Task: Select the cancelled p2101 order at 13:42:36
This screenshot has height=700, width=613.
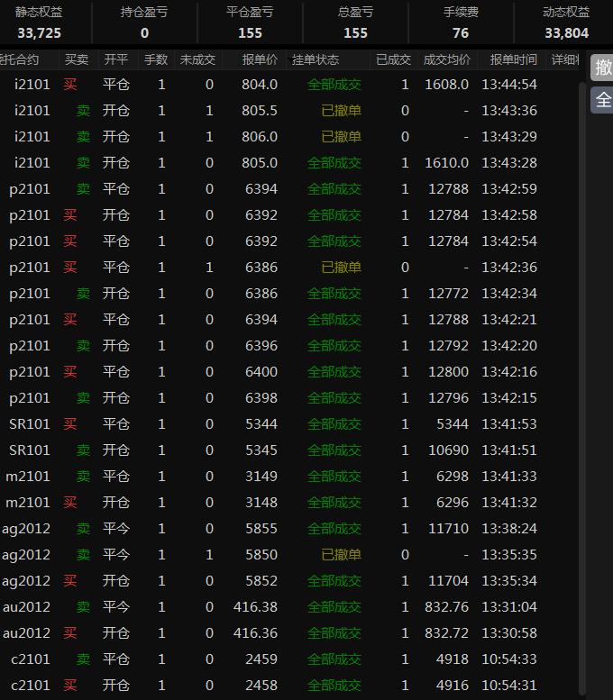Action: click(270, 268)
